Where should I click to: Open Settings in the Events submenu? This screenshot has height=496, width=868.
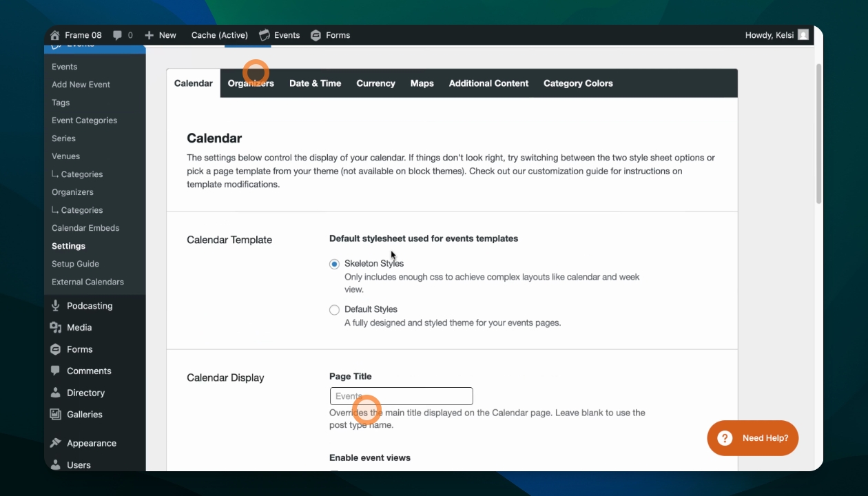69,246
